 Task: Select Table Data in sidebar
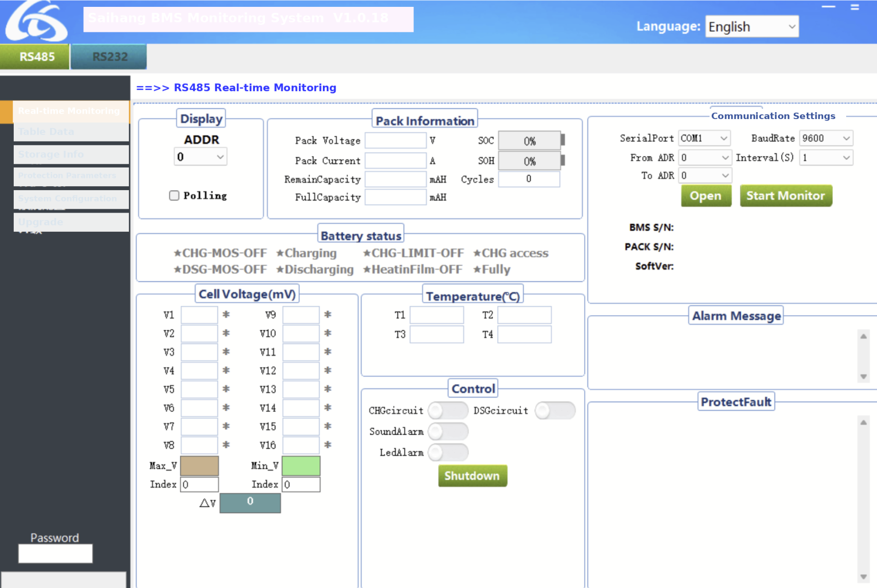(72, 132)
